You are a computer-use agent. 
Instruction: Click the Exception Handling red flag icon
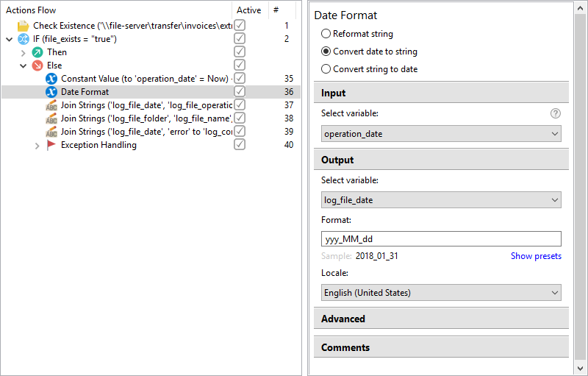[51, 145]
